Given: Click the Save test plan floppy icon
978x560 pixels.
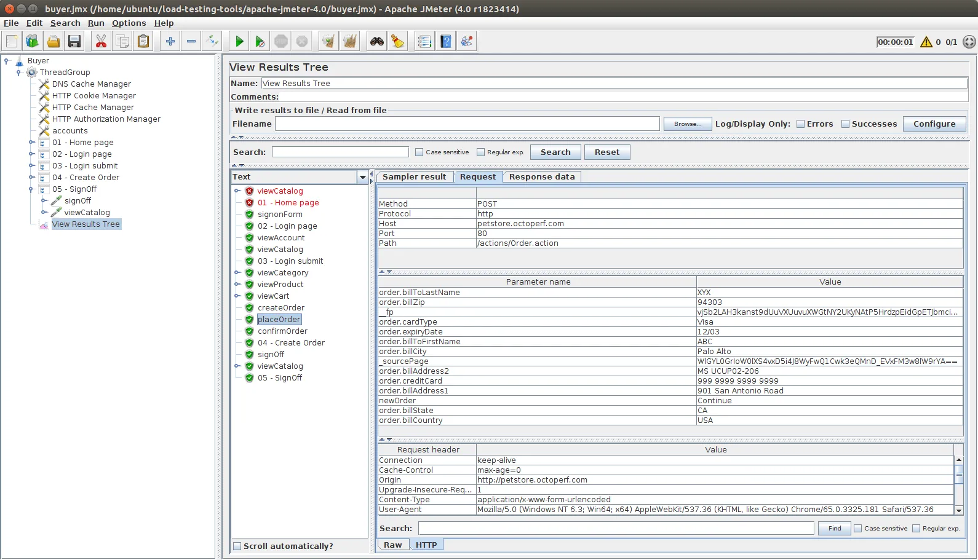Looking at the screenshot, I should pos(74,42).
